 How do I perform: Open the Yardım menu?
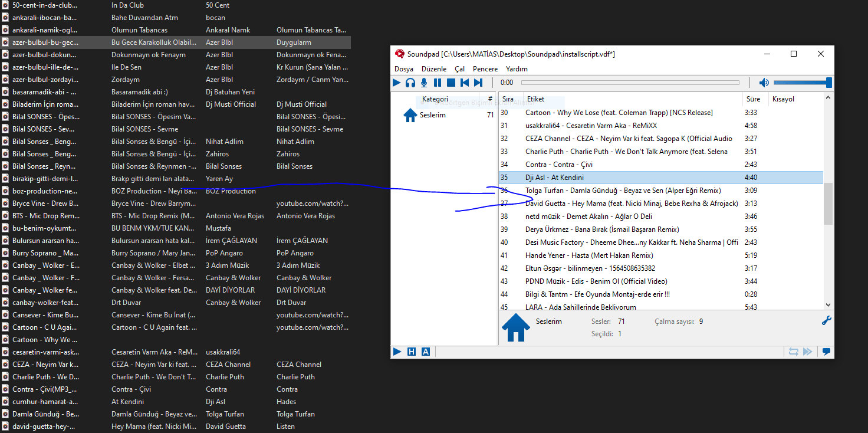[517, 69]
